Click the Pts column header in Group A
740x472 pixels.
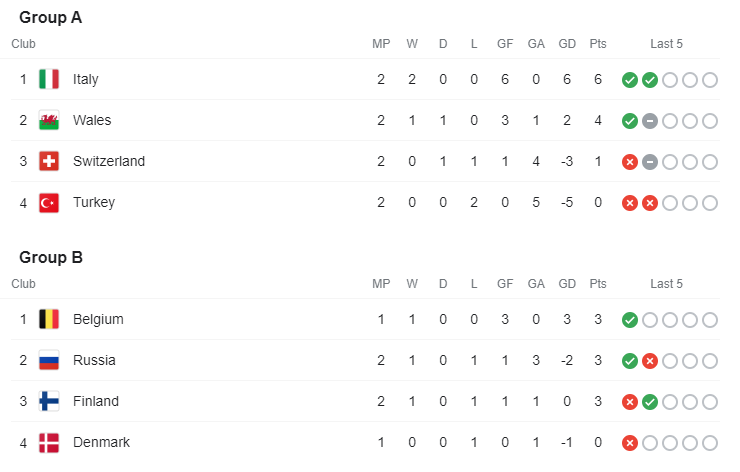[x=598, y=44]
